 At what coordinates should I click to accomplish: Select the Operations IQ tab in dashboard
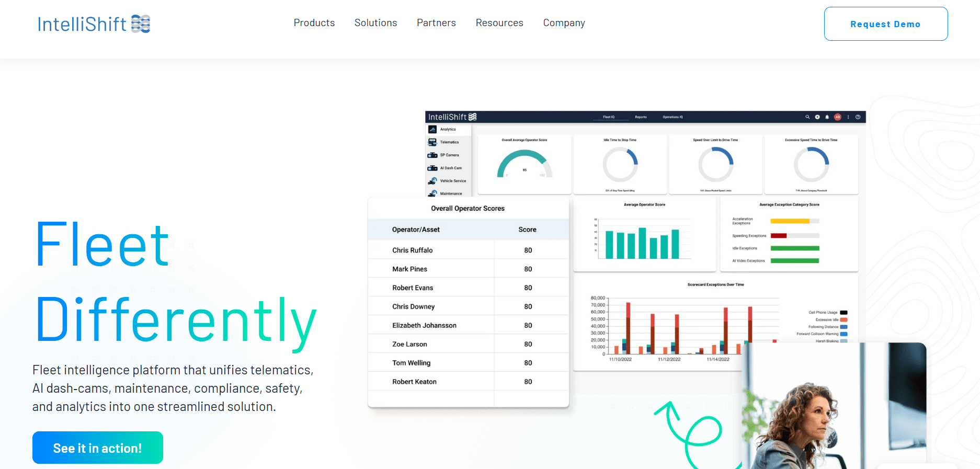[673, 117]
